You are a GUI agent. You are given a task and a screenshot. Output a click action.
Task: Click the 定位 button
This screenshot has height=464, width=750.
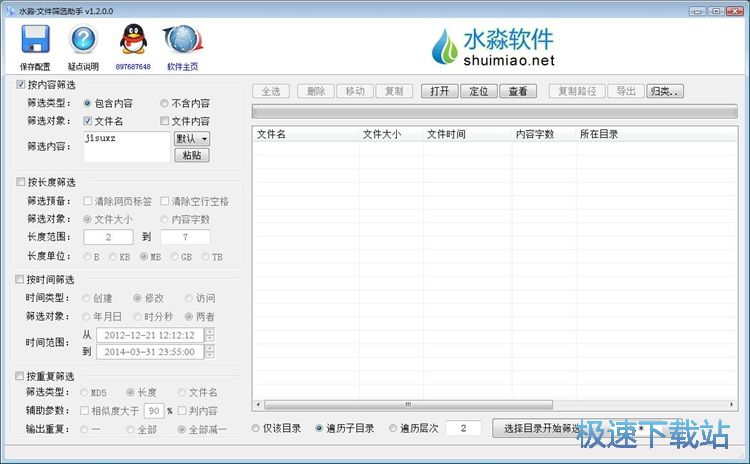[x=479, y=91]
